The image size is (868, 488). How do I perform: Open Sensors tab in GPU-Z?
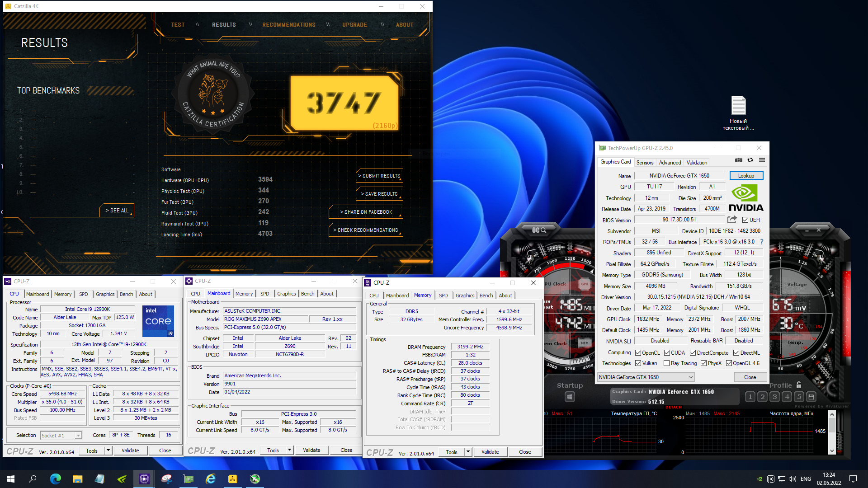point(645,163)
